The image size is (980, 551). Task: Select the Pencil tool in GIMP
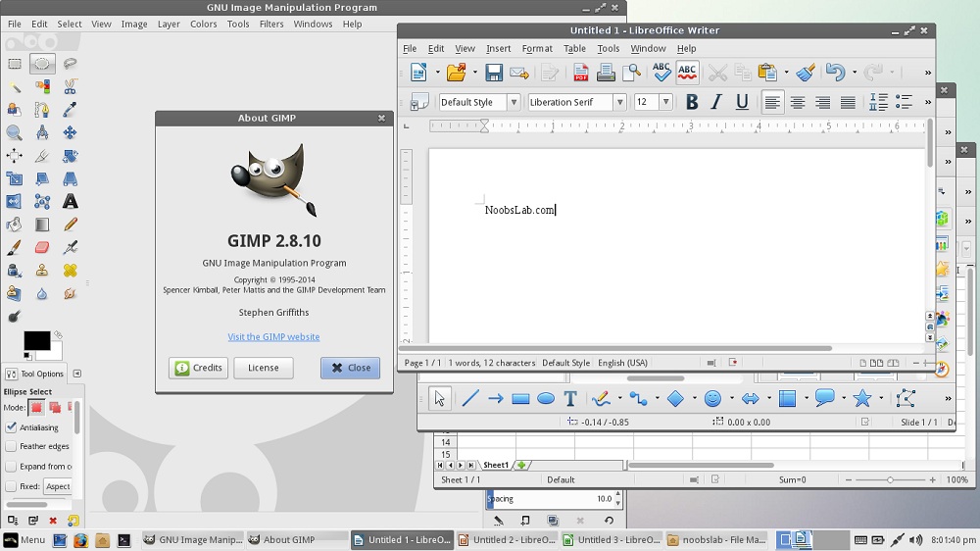[x=70, y=225]
